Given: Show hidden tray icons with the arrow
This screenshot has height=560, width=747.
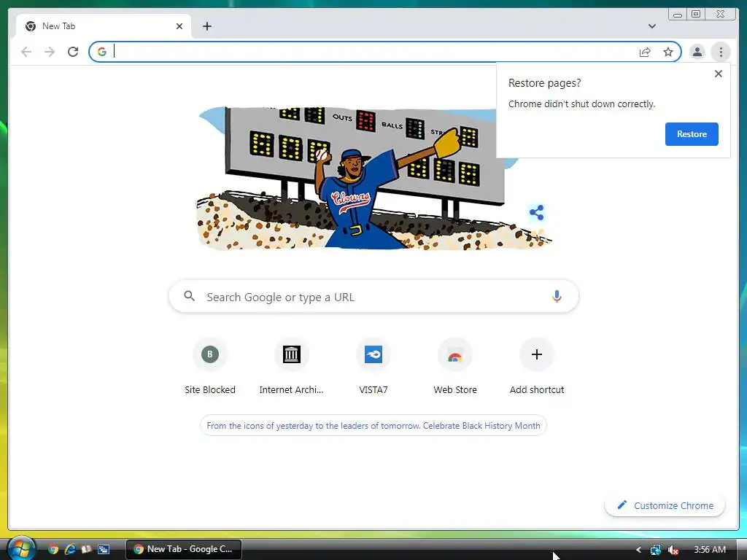Looking at the screenshot, I should tap(638, 550).
